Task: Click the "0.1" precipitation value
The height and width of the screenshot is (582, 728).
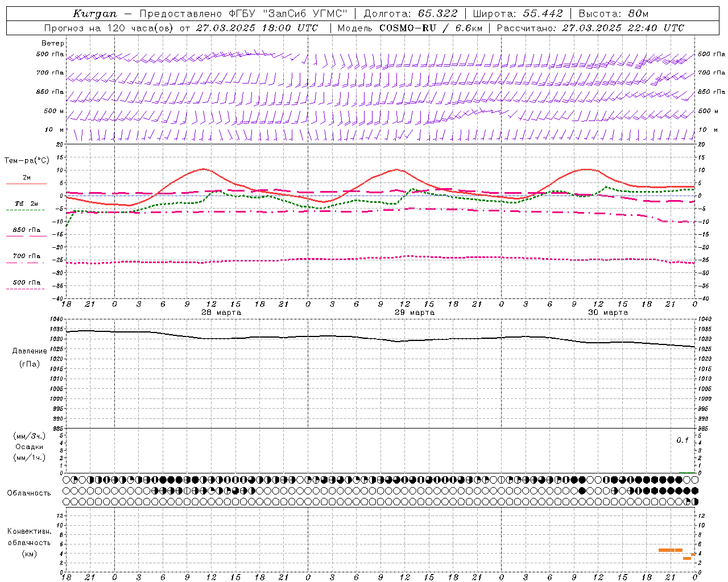Action: [x=682, y=440]
